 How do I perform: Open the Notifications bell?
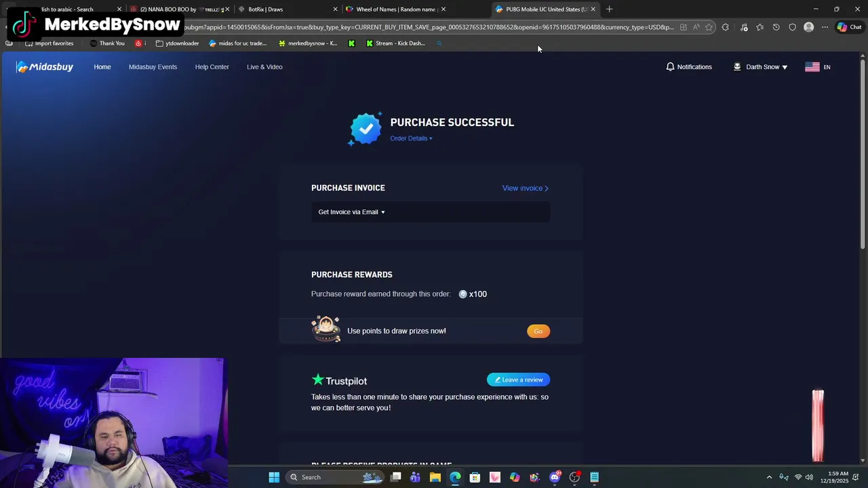(670, 66)
